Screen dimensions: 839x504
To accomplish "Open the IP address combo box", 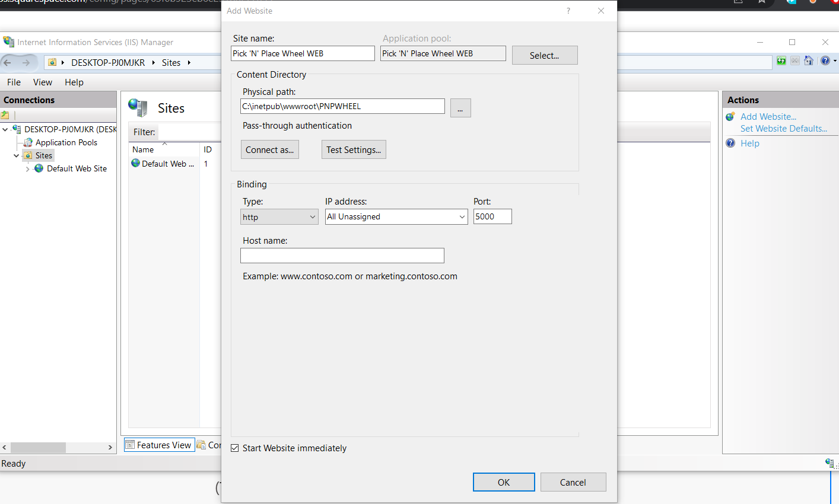I will coord(396,217).
